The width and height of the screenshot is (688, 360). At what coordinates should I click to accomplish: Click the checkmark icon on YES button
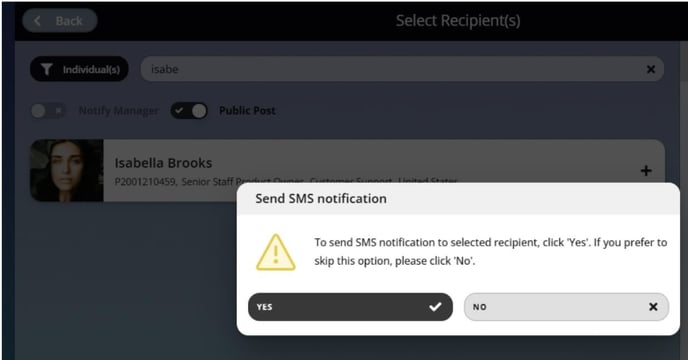tap(435, 307)
